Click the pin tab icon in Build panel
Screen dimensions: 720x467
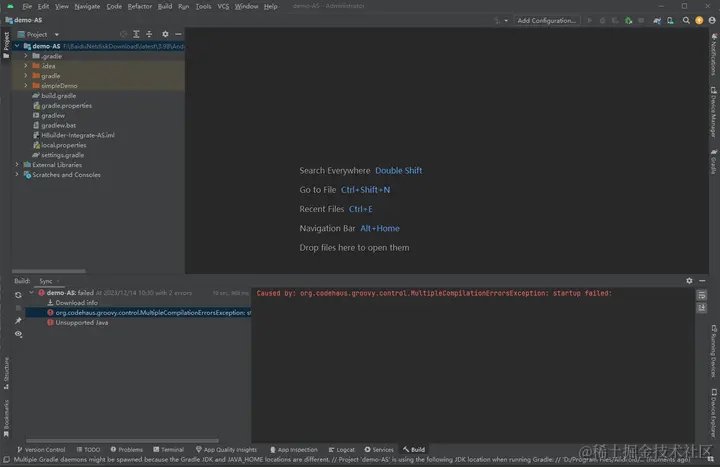[18, 321]
